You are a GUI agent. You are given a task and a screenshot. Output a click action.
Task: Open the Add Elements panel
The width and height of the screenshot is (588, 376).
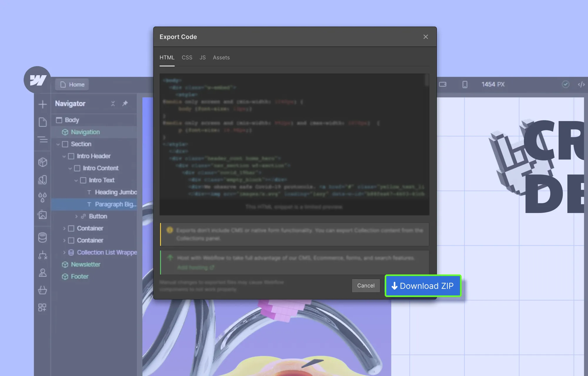coord(43,104)
